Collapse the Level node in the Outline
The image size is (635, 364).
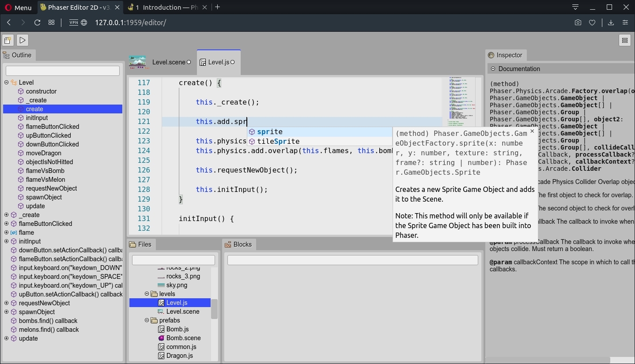6,82
